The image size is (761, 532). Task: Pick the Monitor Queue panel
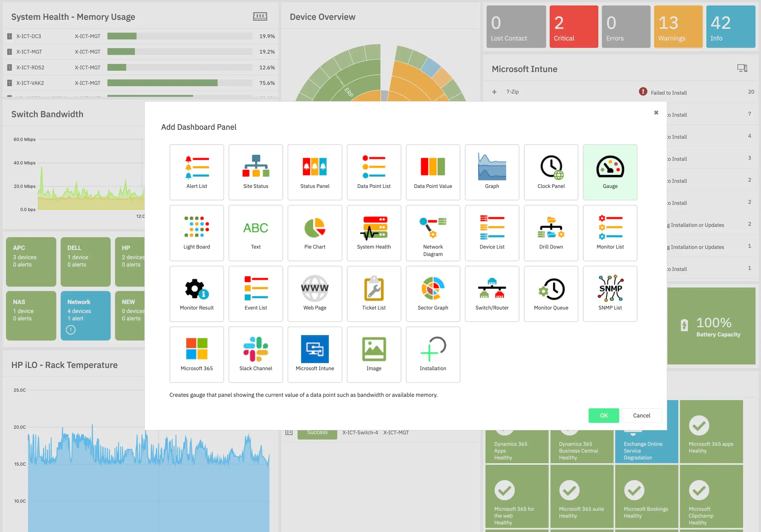pyautogui.click(x=551, y=294)
